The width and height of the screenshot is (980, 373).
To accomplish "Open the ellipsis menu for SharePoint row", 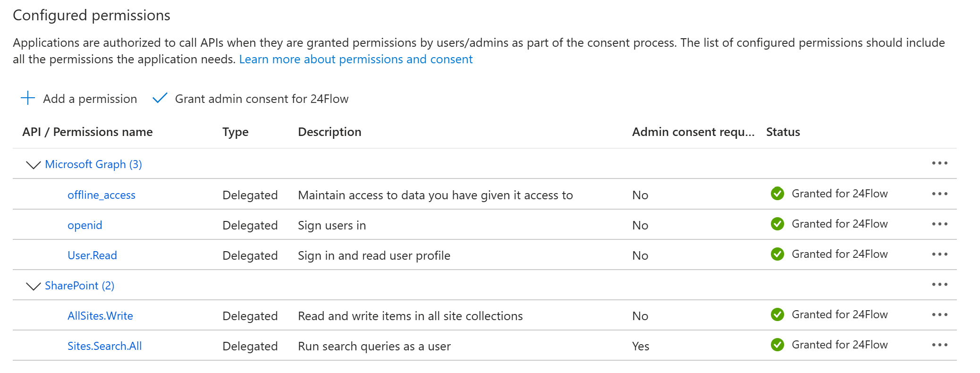I will point(939,285).
